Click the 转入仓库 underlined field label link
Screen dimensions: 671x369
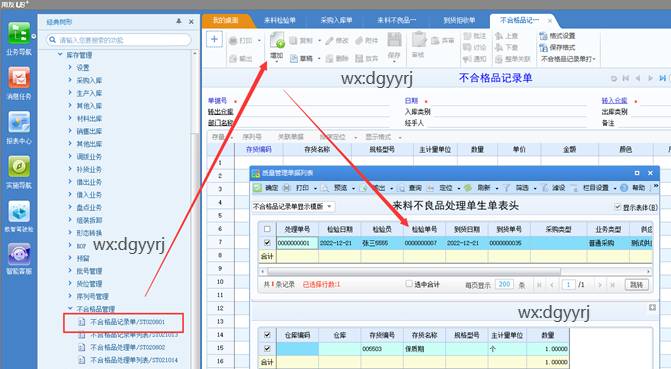614,101
